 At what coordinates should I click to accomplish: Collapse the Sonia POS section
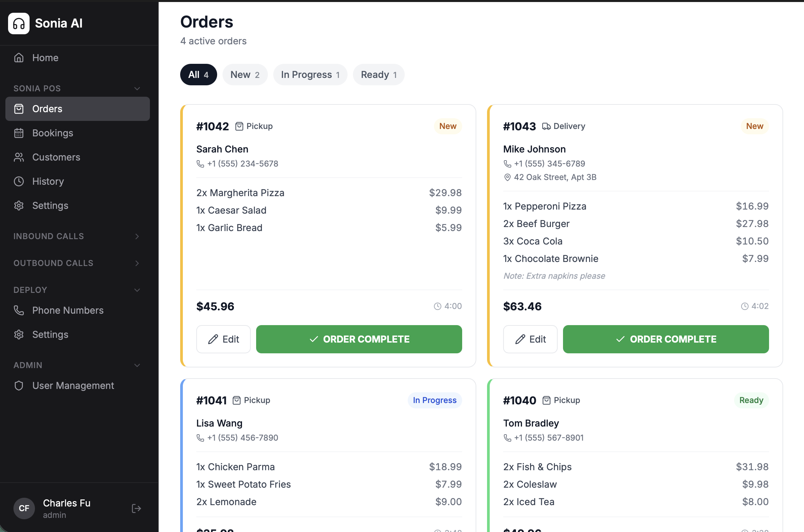[x=137, y=89]
